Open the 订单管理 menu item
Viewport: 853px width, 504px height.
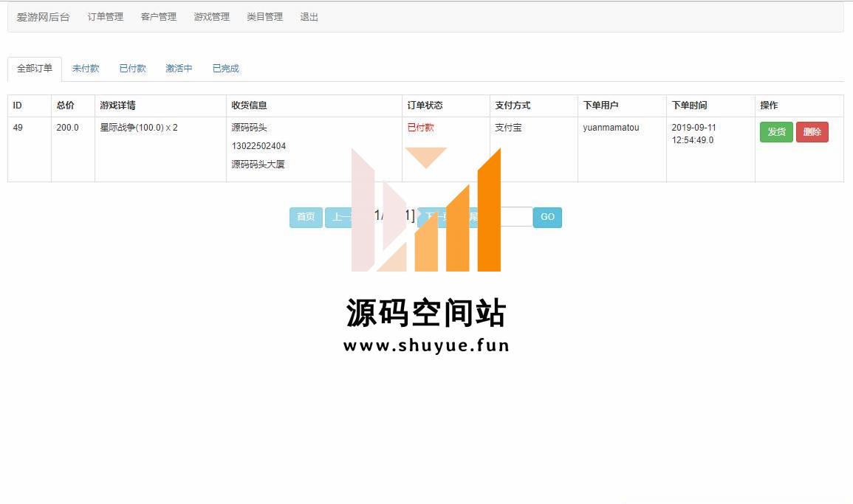[105, 17]
